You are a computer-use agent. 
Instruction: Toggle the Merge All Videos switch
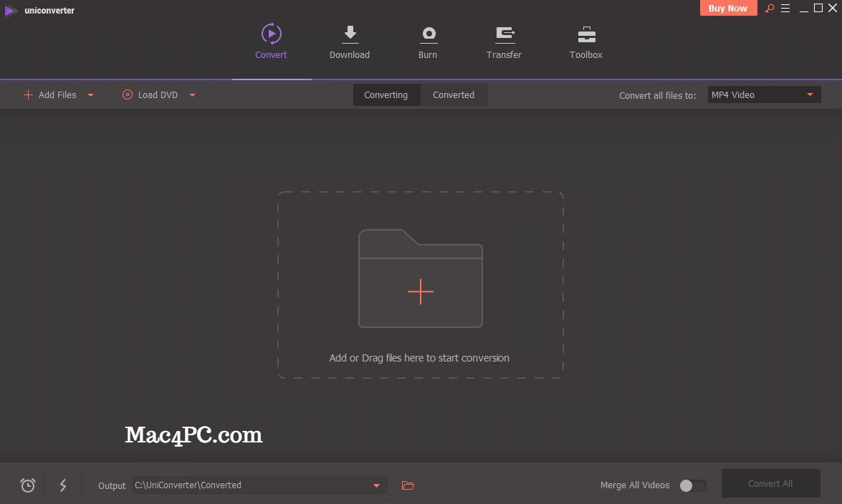693,486
